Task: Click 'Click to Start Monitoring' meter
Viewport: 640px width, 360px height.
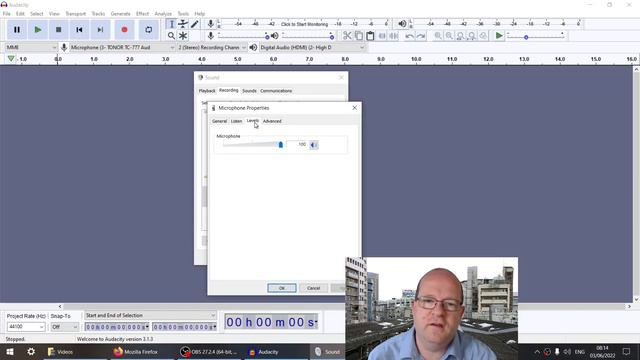Action: tap(304, 24)
